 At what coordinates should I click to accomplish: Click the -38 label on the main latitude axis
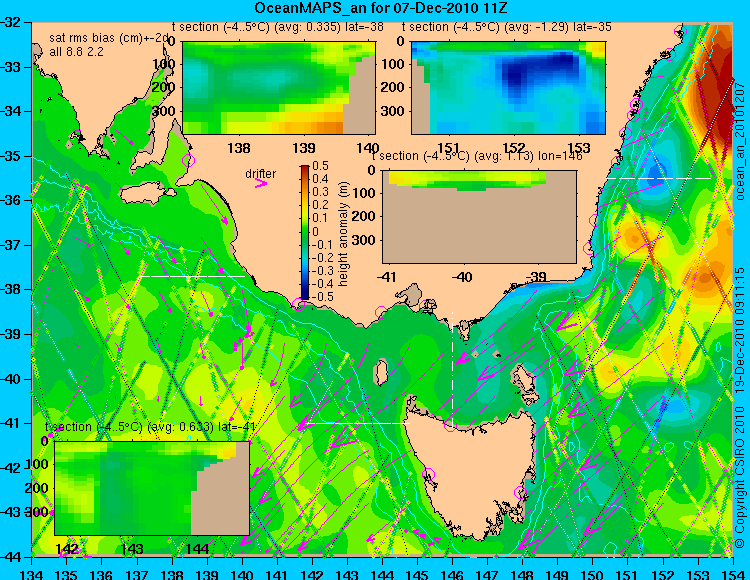pyautogui.click(x=11, y=289)
